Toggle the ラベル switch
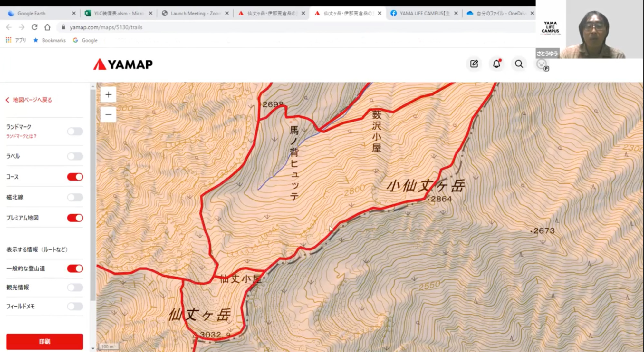Viewport: 644px width, 352px height. [75, 156]
